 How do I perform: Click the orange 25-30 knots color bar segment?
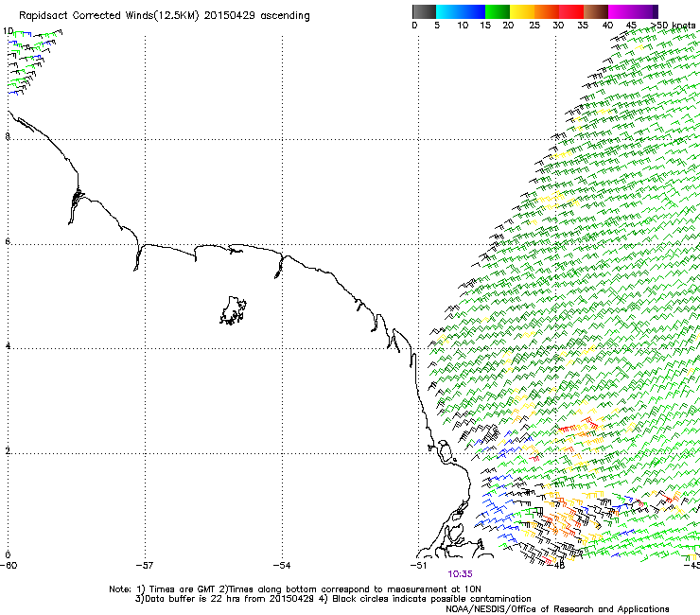point(547,11)
